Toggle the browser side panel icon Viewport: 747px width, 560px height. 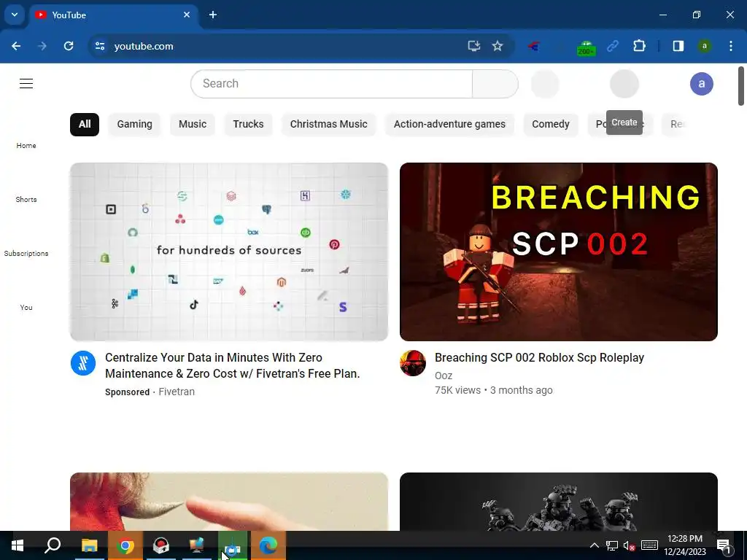678,46
